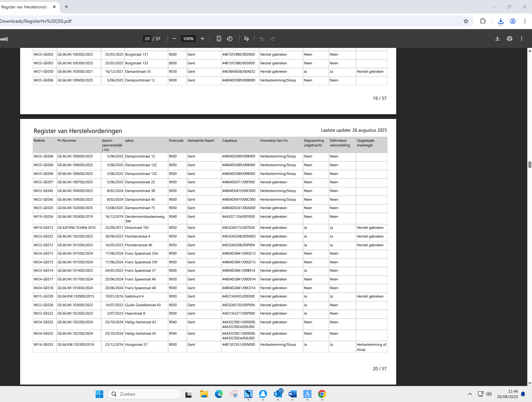Open the Extensions puzzle icon

click(483, 21)
